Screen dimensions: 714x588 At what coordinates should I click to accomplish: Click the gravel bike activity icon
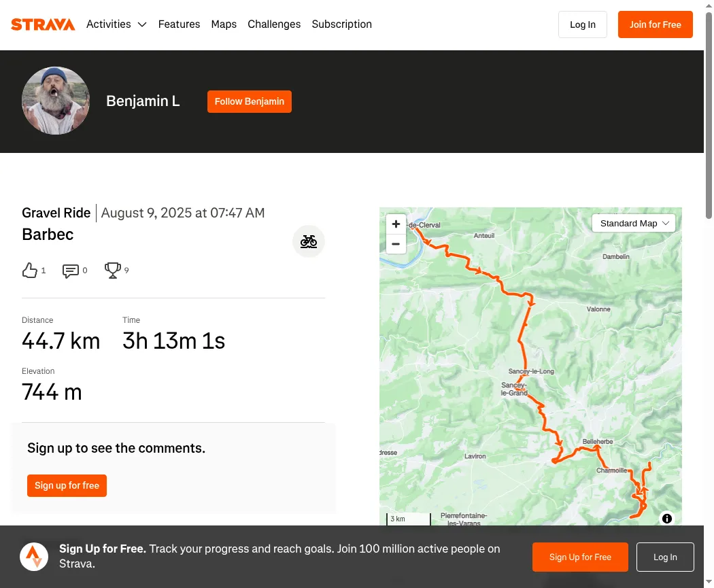pos(308,242)
